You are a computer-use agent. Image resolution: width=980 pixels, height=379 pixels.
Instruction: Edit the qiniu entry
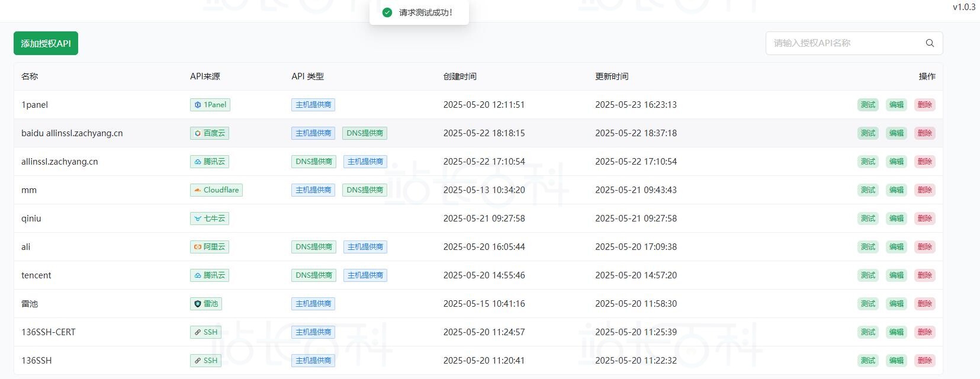[897, 219]
